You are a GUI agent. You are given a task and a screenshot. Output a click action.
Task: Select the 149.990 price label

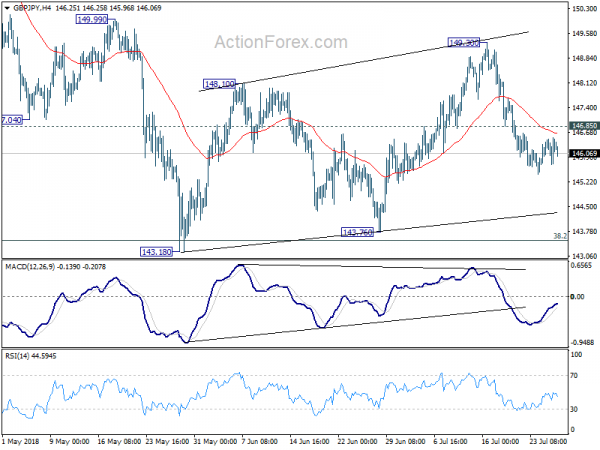(x=92, y=19)
